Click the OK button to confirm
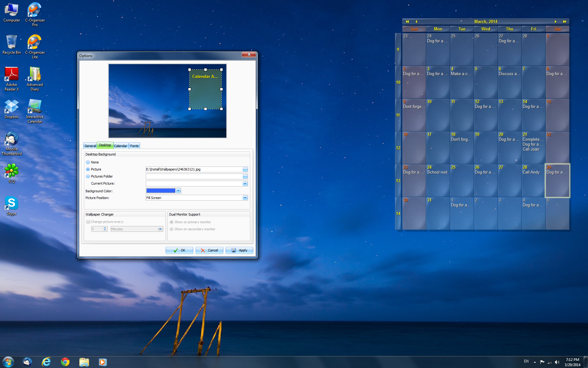 click(179, 250)
